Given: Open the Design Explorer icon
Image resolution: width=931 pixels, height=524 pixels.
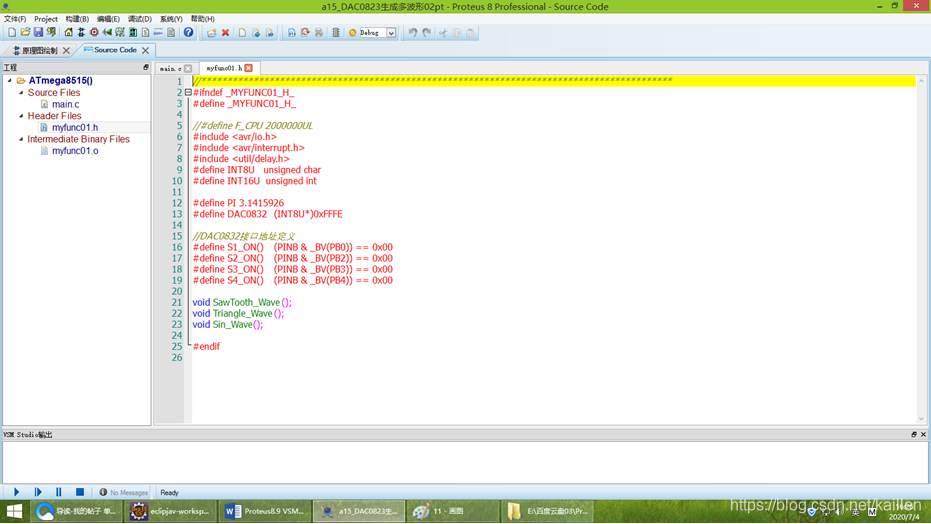Looking at the screenshot, I should pos(133,33).
